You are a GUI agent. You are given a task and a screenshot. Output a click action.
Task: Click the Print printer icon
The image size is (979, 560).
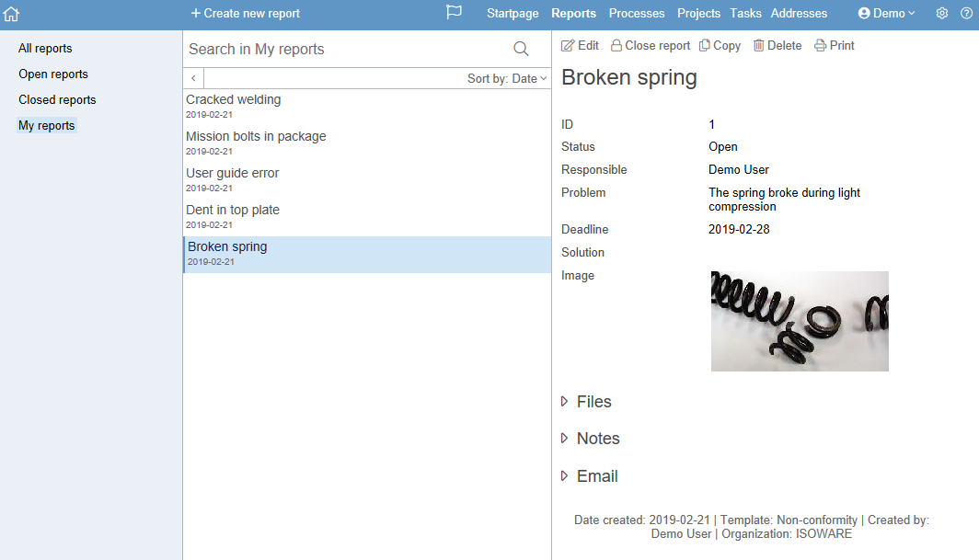[x=821, y=46]
